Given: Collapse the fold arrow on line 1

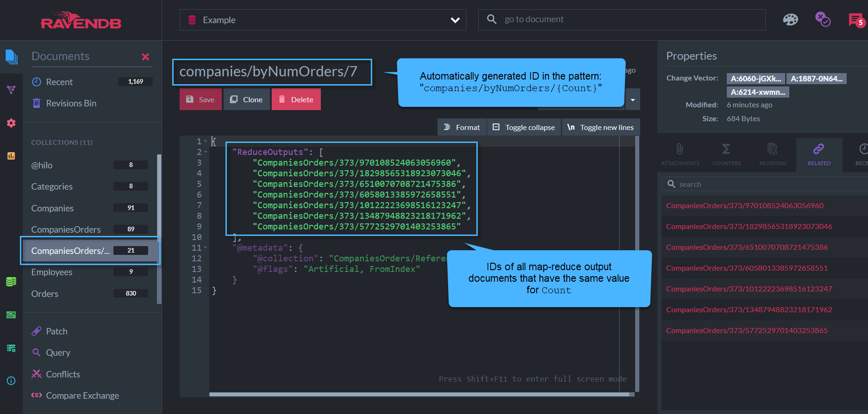Looking at the screenshot, I should [x=206, y=141].
